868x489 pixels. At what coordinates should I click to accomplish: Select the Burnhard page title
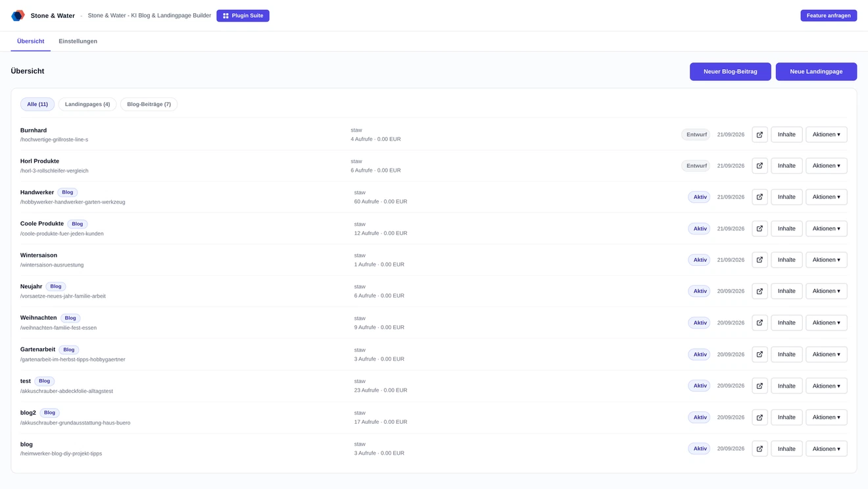[x=34, y=130]
